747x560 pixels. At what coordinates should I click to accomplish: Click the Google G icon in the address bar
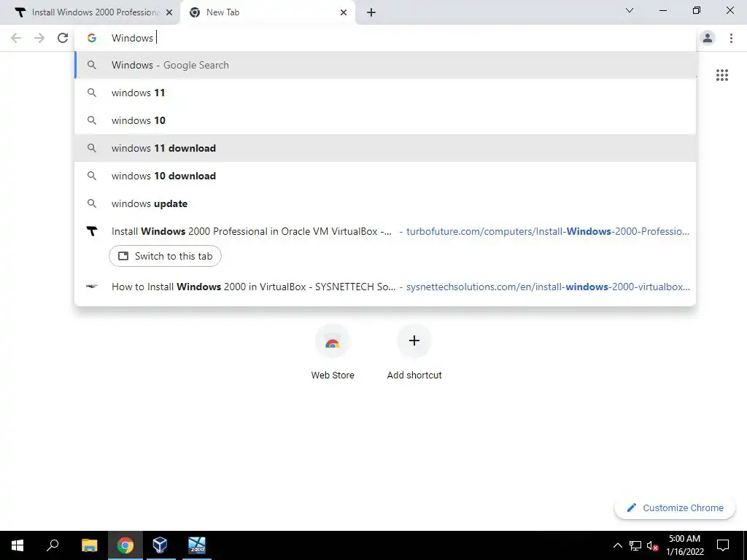(92, 38)
